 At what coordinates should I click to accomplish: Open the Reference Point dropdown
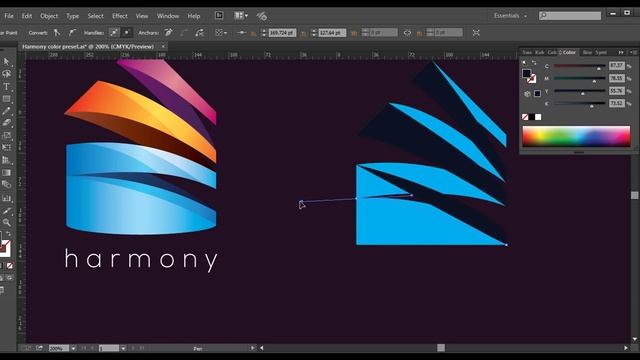click(221, 33)
